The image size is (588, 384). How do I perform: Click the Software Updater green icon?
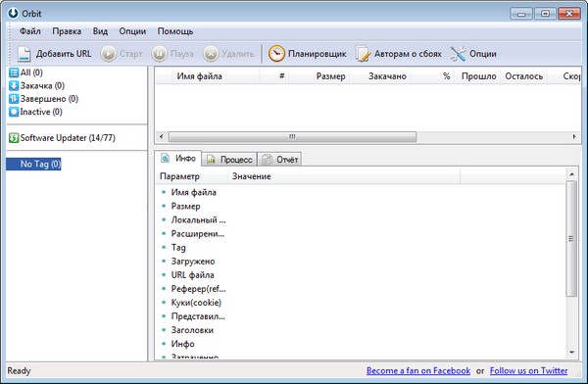click(x=14, y=138)
